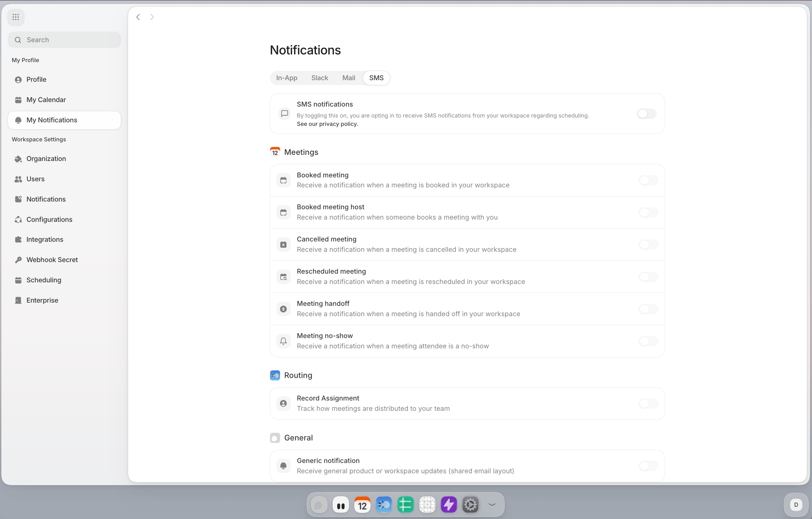Click the Notifications page heading
Image resolution: width=812 pixels, height=519 pixels.
coord(305,50)
